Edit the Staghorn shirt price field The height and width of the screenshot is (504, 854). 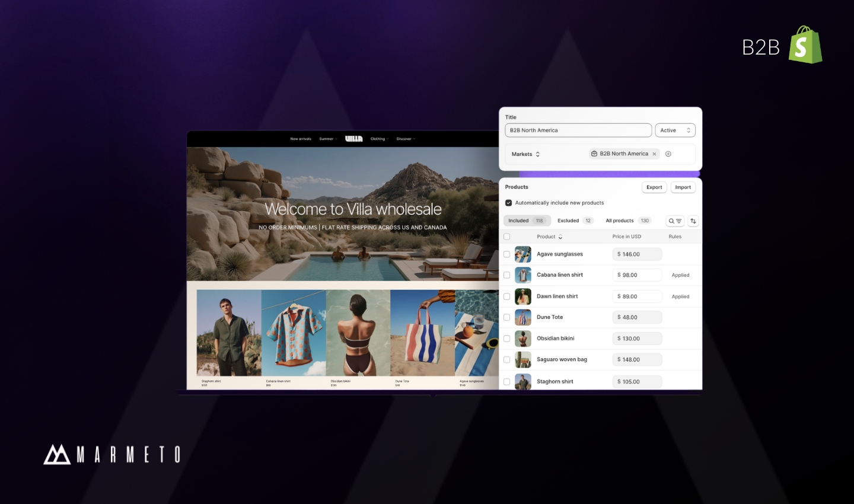click(x=637, y=382)
